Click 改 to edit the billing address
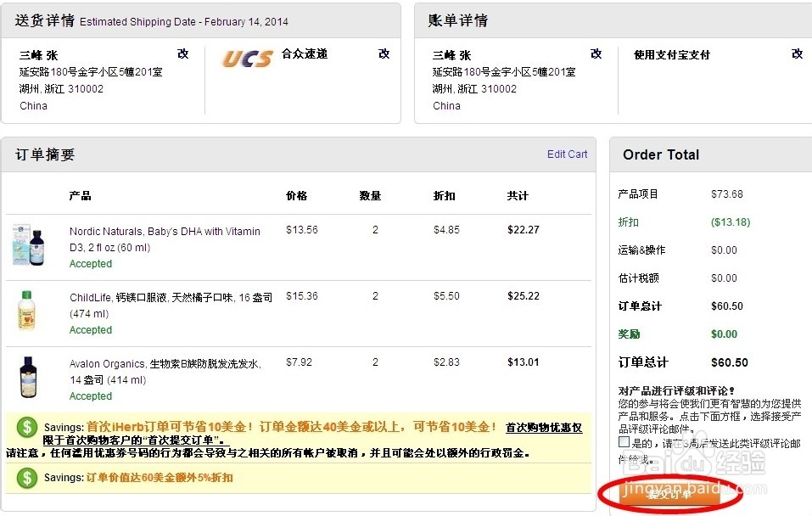The width and height of the screenshot is (812, 516). [596, 53]
